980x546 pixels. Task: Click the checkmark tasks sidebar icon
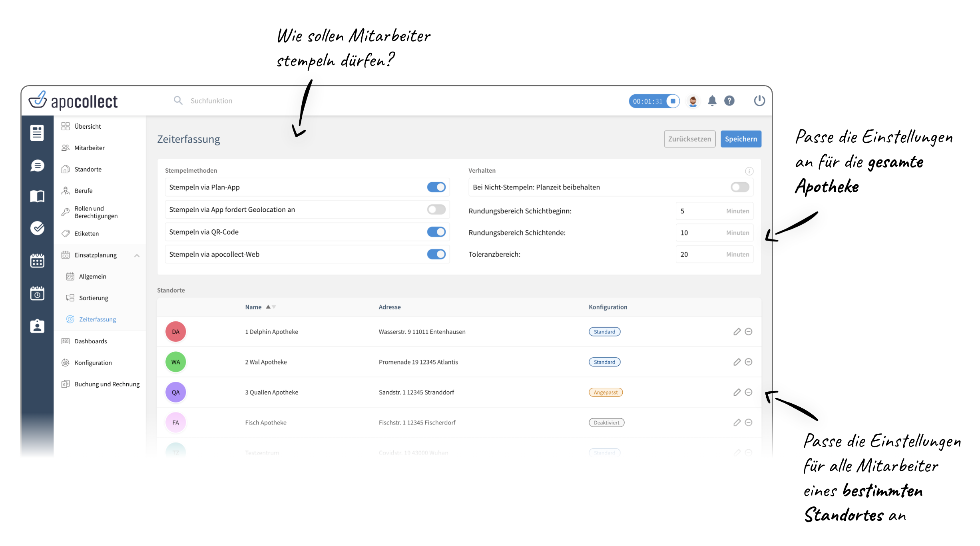tap(37, 228)
